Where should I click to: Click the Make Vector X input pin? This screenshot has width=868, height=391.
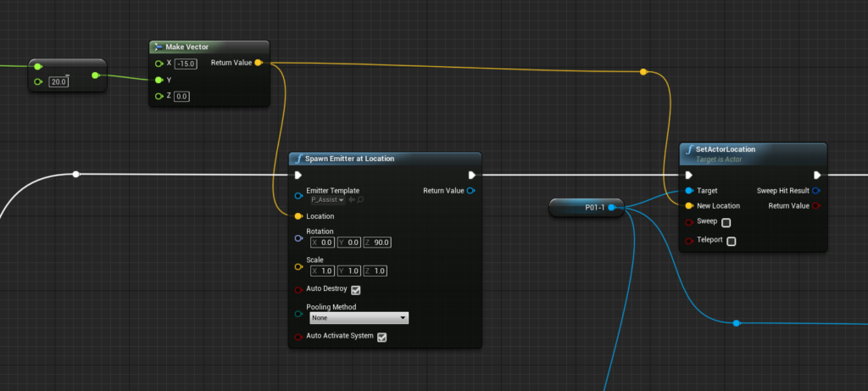(x=159, y=63)
